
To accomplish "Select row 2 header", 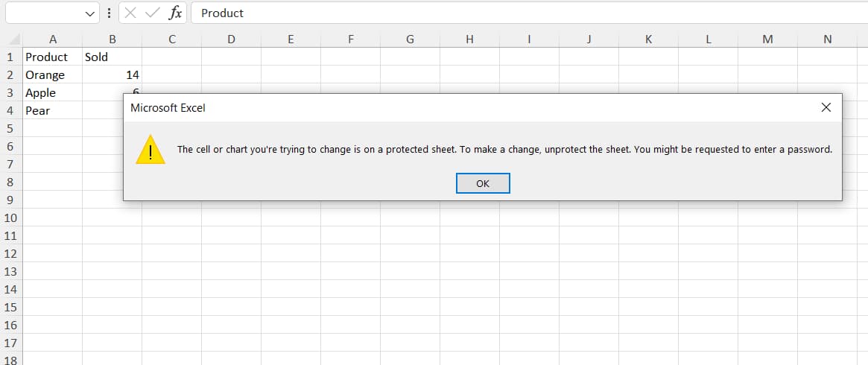I will pyautogui.click(x=11, y=74).
